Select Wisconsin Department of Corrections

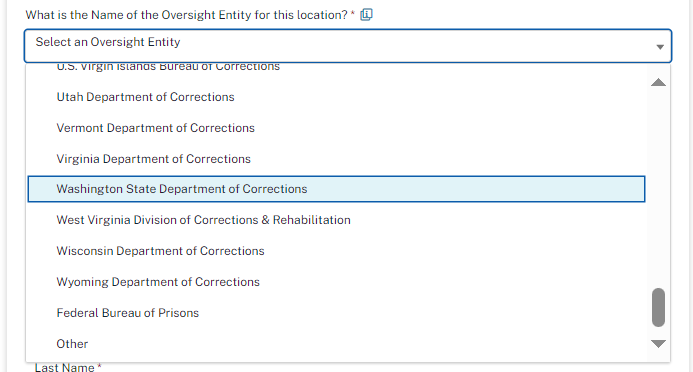(x=336, y=251)
